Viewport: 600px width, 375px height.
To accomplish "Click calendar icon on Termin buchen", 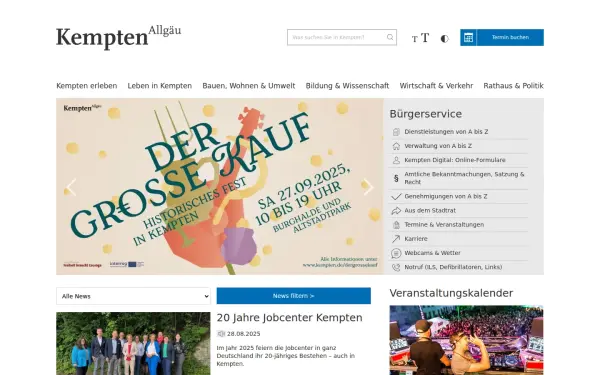I will click(x=468, y=38).
